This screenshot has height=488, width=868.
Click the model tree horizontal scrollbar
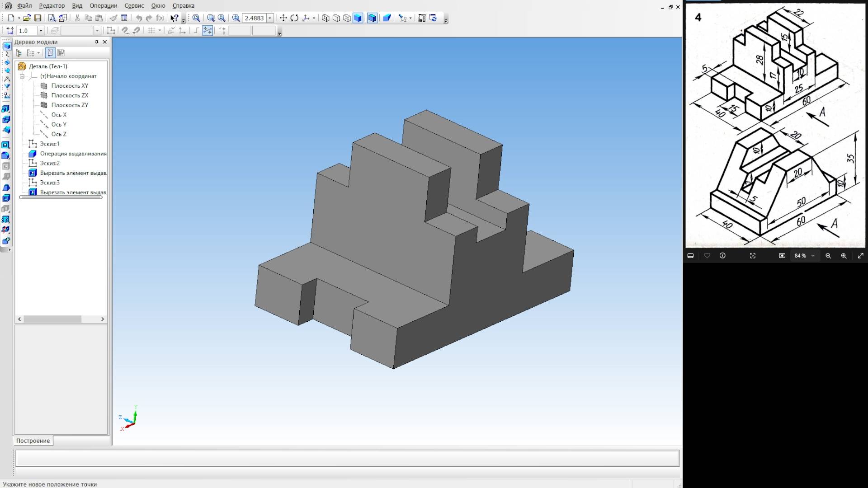tap(53, 319)
